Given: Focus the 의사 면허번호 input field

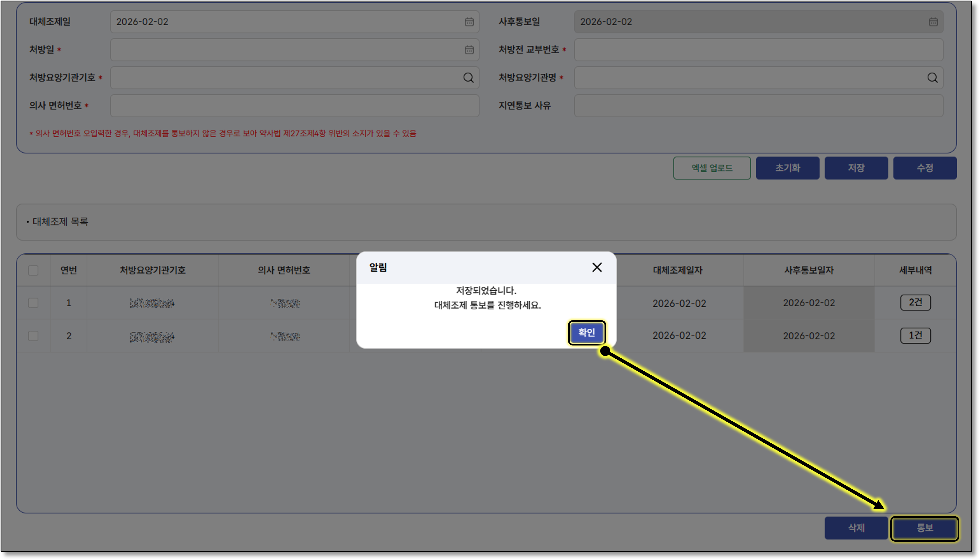Looking at the screenshot, I should click(294, 106).
